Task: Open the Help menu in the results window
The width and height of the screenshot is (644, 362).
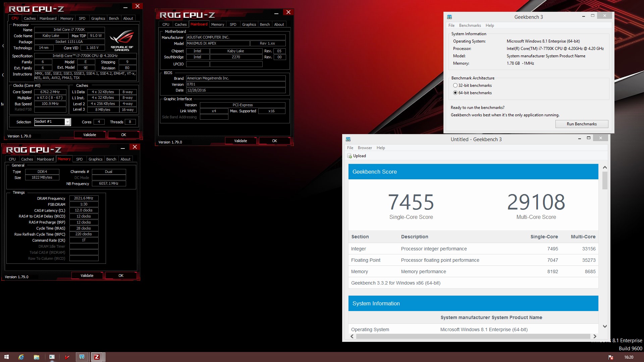Action: pyautogui.click(x=381, y=148)
